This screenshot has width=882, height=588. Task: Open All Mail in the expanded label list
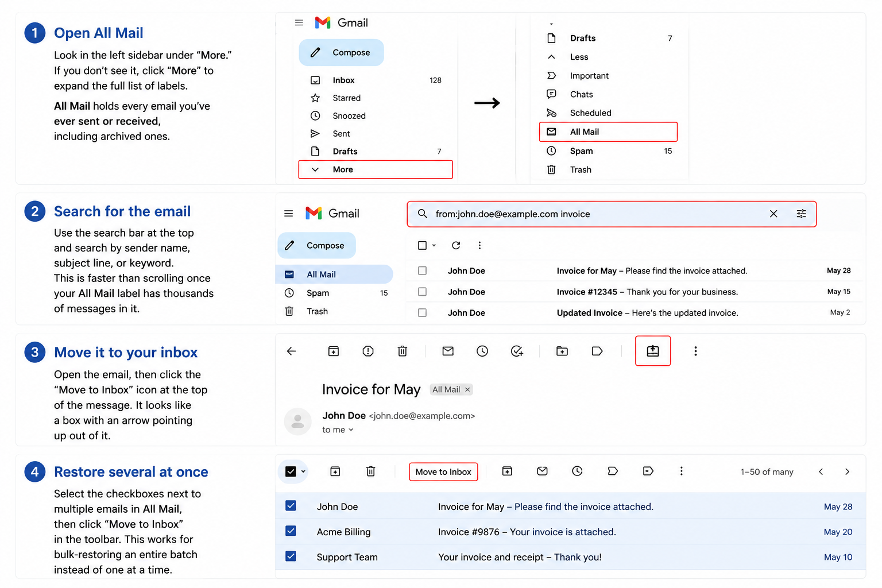(609, 131)
